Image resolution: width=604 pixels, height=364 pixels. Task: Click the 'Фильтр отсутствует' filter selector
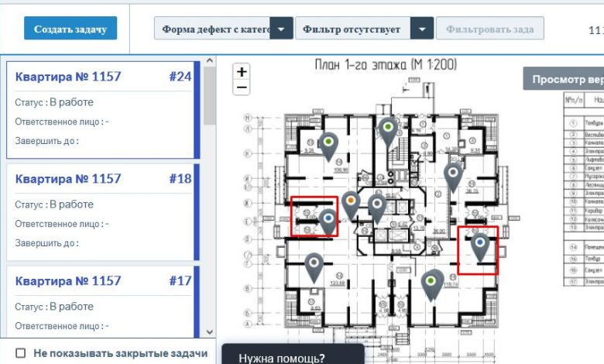pyautogui.click(x=353, y=29)
